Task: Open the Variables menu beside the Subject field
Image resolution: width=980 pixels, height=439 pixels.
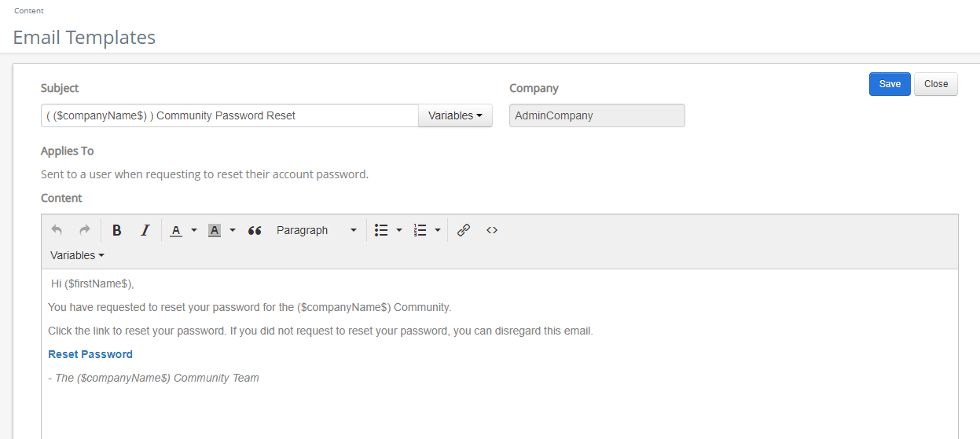Action: coord(455,115)
